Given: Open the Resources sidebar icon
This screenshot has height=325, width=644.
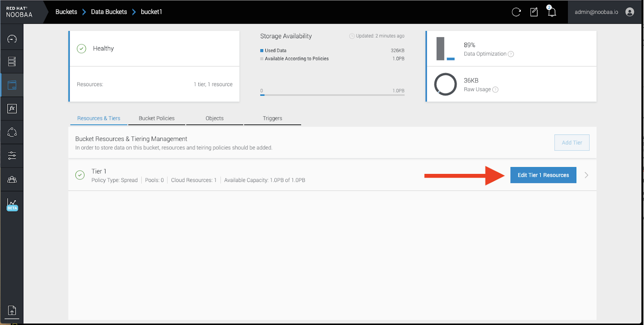Looking at the screenshot, I should [12, 61].
